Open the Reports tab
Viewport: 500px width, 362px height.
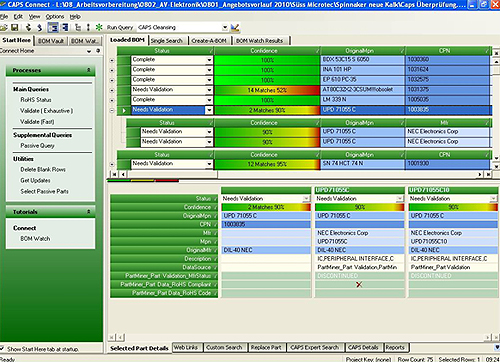(x=395, y=347)
